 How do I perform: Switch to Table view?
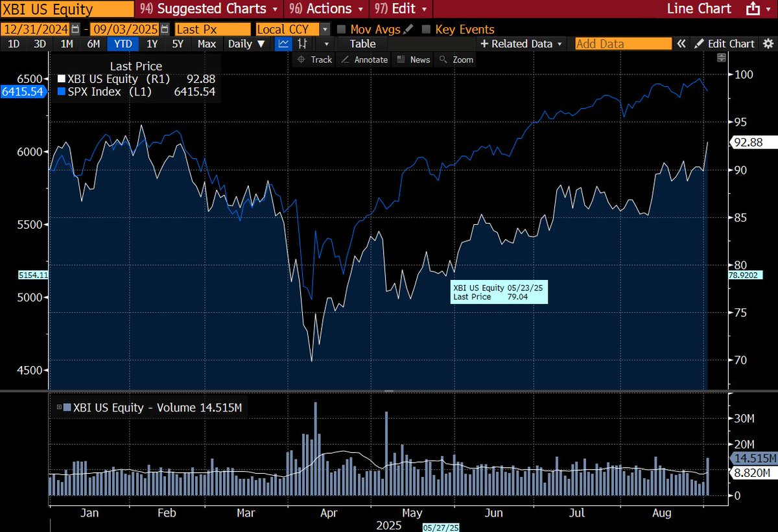point(362,44)
